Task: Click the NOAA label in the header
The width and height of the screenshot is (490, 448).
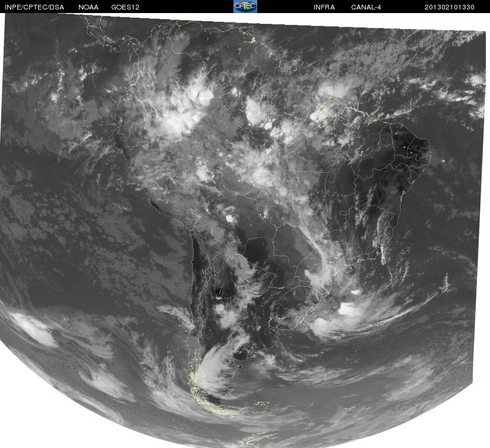Action: coord(88,7)
